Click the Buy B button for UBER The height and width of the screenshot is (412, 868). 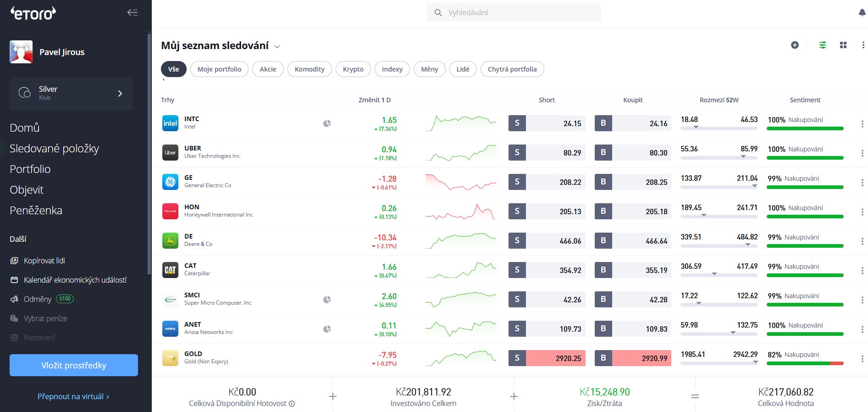click(x=603, y=153)
